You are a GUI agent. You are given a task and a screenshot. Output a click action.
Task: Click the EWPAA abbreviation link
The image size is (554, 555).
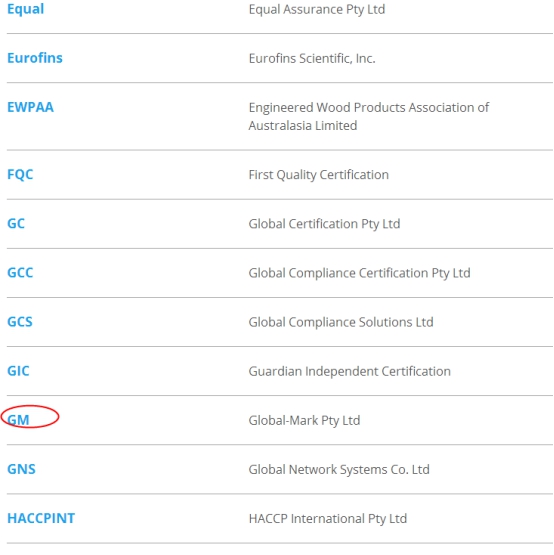[x=30, y=107]
